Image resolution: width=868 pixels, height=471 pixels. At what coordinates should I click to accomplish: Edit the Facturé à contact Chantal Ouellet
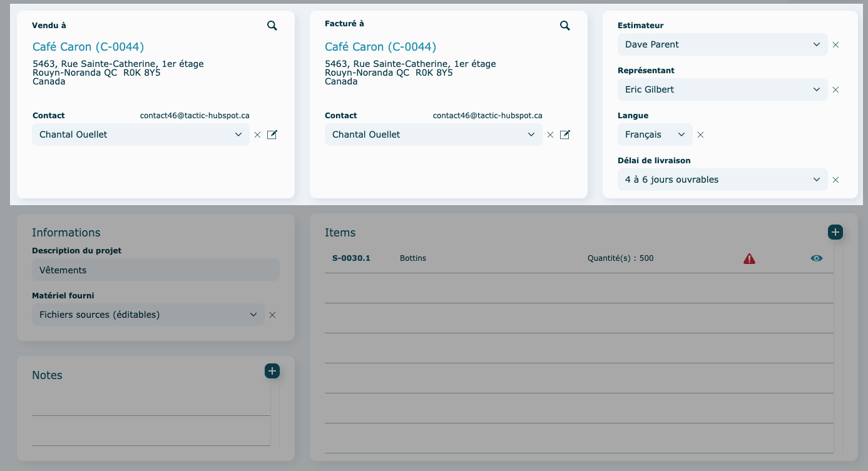[564, 135]
